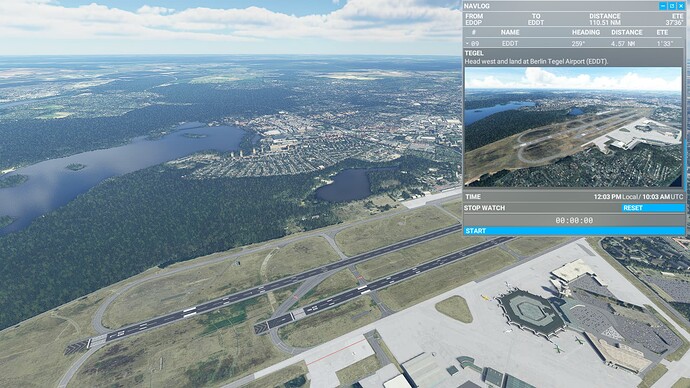
Task: Select the EDDT waypoint row
Action: 574,44
